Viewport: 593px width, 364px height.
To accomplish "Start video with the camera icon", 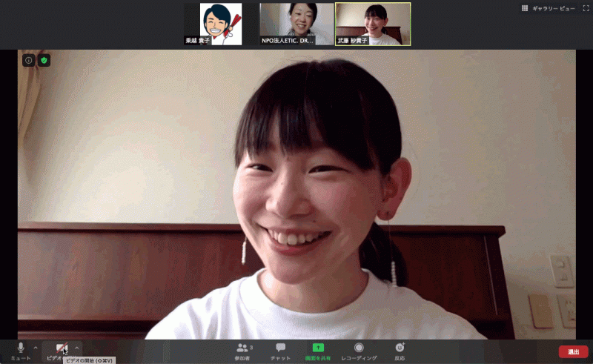I will [x=61, y=348].
